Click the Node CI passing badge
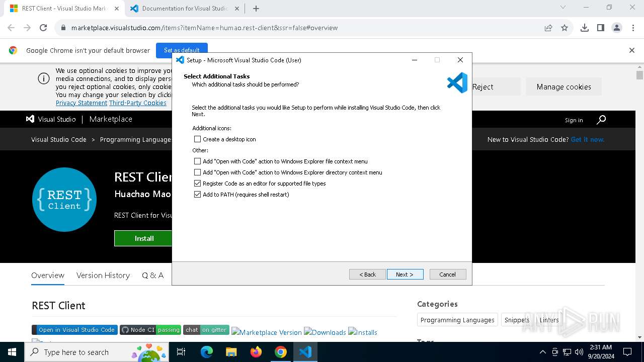 coord(150,330)
